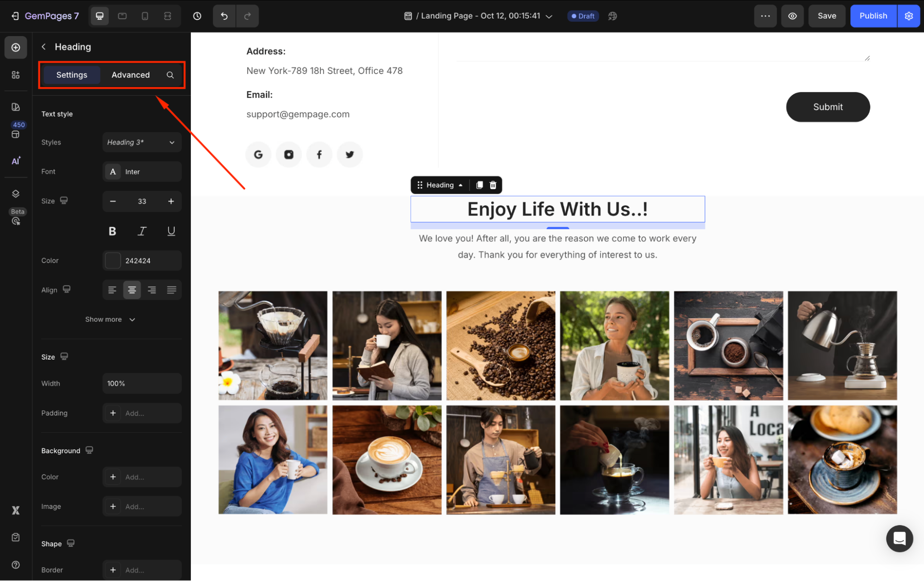Screen dimensions: 924x581
Task: Open the 242424 text color swatch
Action: coord(113,261)
